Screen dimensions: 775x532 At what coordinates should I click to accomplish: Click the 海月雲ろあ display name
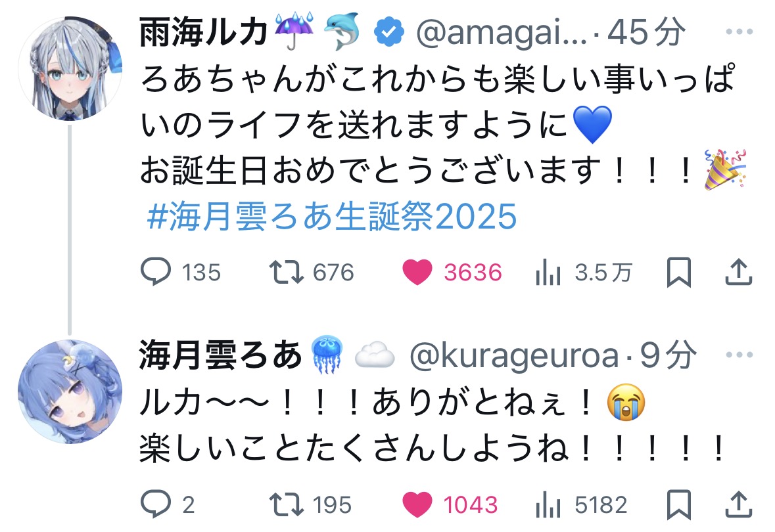(x=220, y=355)
